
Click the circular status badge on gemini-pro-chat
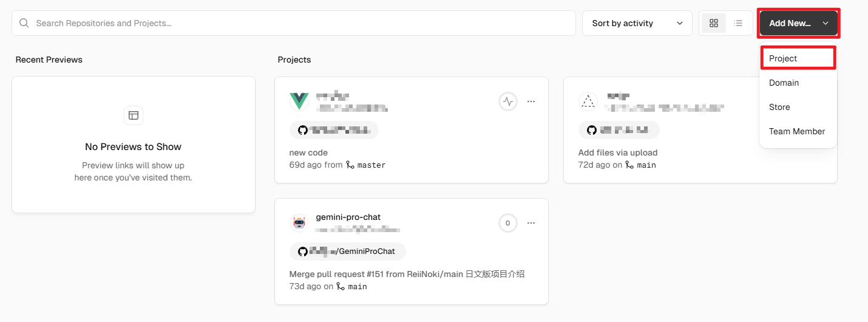point(508,223)
